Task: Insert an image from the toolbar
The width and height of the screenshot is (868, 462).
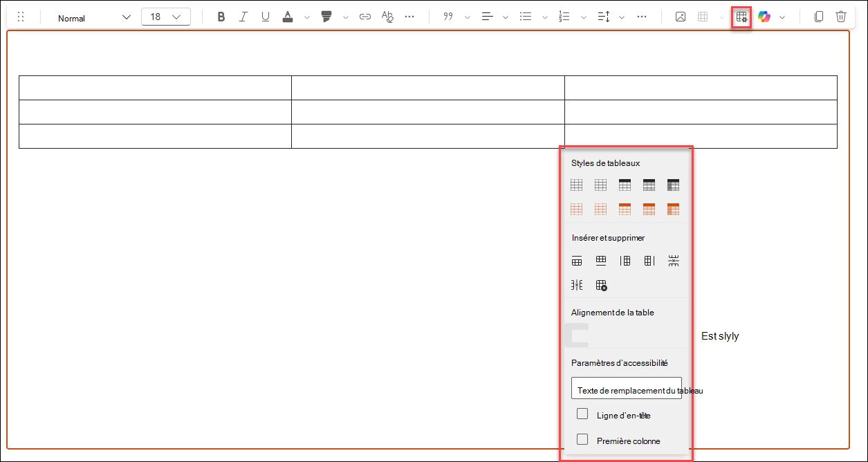Action: pyautogui.click(x=681, y=17)
